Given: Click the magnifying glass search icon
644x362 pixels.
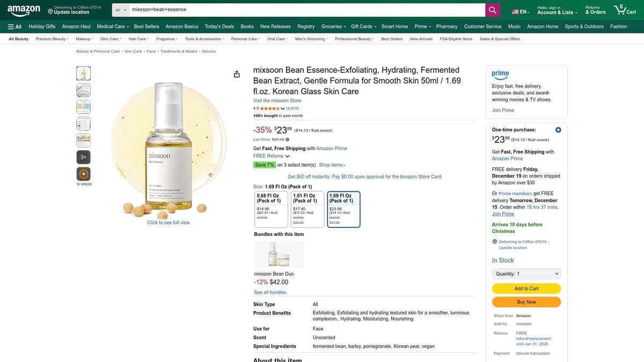Looking at the screenshot, I should point(492,10).
